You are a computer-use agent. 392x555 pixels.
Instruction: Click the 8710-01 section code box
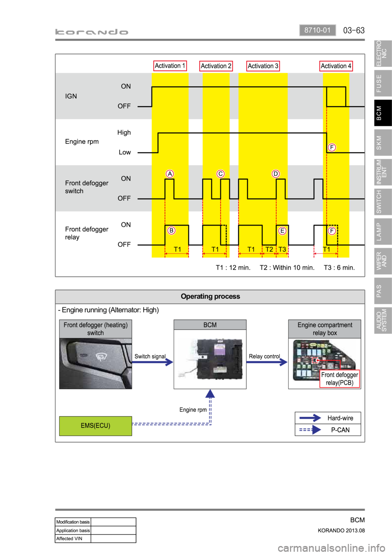tap(317, 30)
